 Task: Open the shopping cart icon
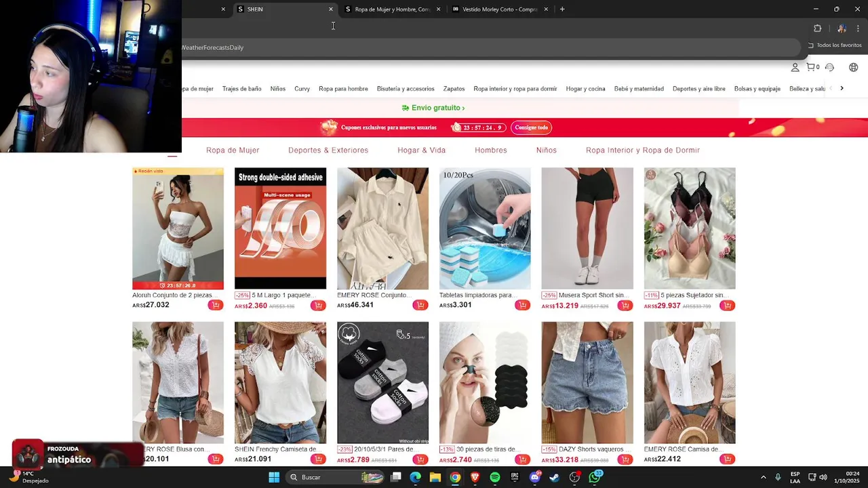(x=812, y=67)
